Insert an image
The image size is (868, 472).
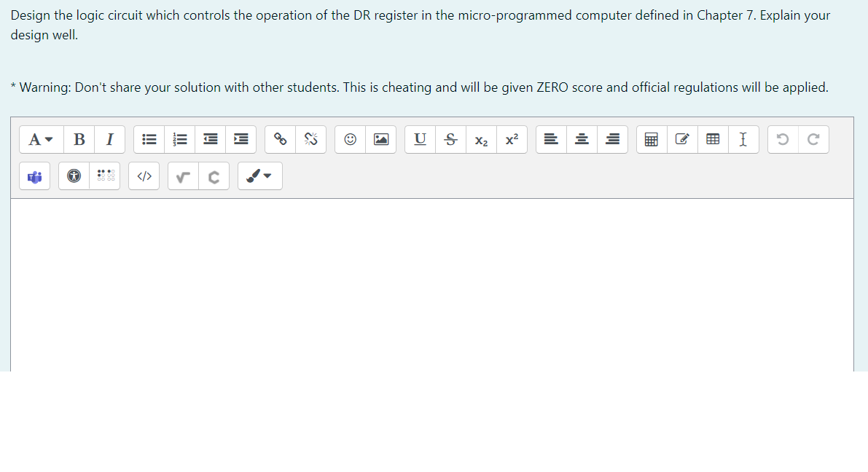tap(381, 139)
